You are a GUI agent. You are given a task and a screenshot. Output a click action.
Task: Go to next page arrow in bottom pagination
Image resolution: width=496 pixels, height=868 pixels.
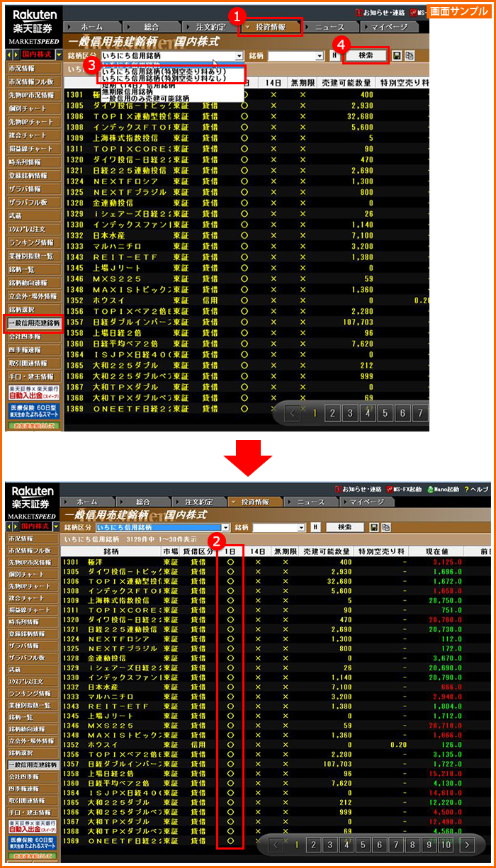coord(466,845)
